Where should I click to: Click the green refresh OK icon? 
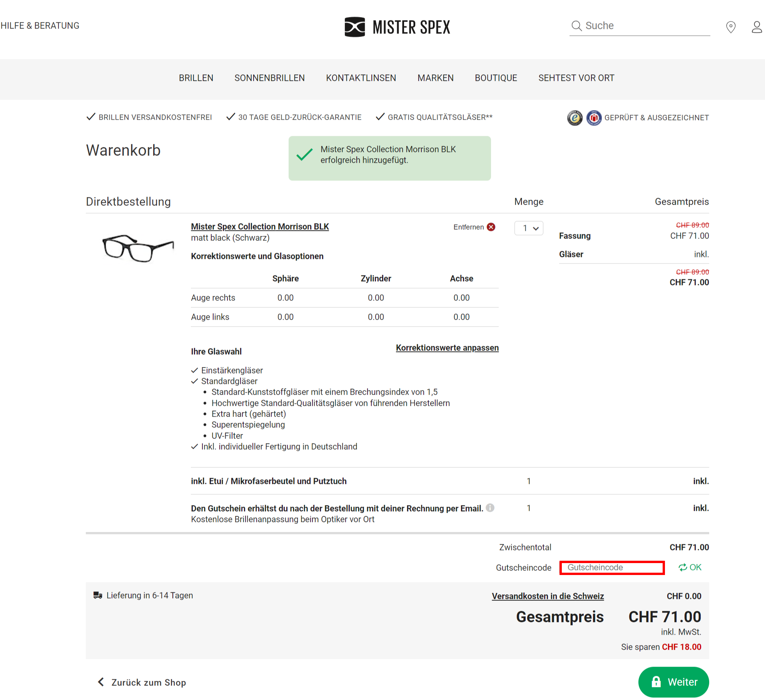683,567
